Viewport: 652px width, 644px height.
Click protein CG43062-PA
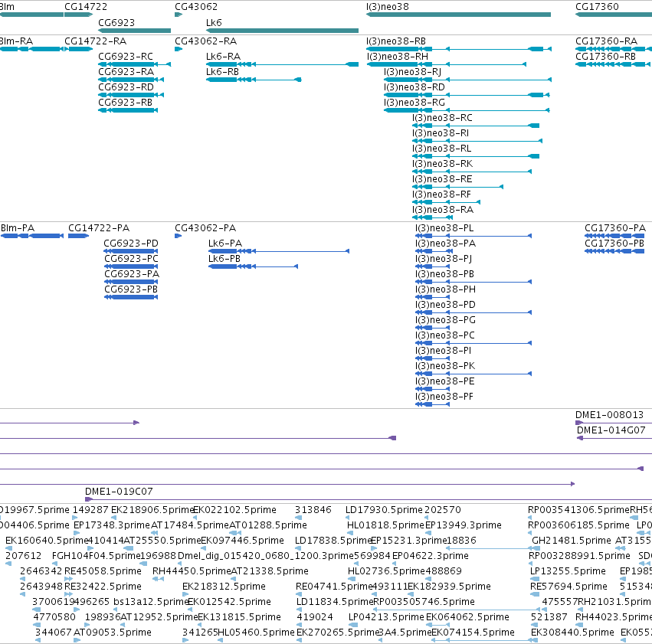pos(205,228)
